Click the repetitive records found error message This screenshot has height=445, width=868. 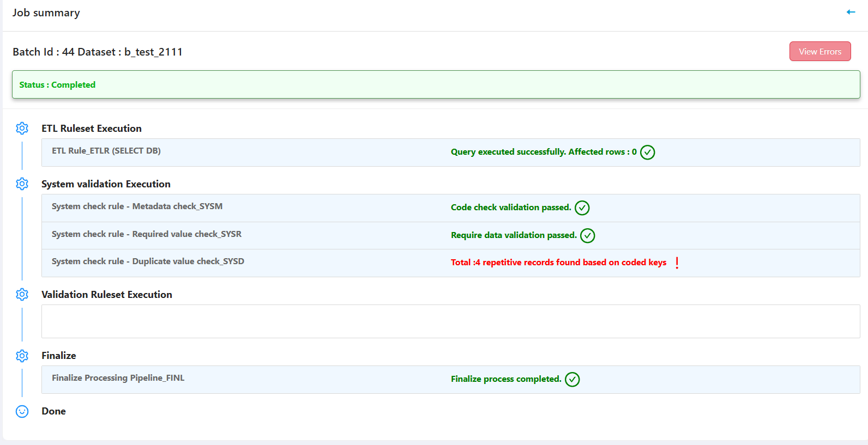click(x=558, y=263)
